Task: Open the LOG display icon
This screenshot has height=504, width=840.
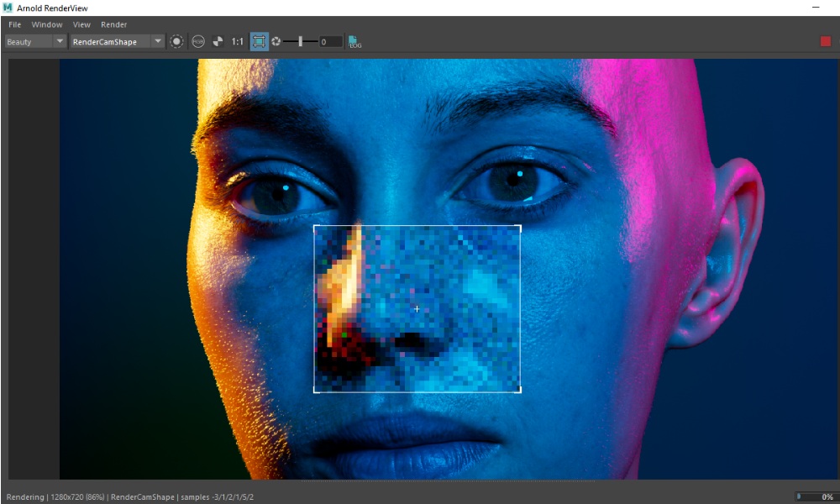Action: click(354, 40)
